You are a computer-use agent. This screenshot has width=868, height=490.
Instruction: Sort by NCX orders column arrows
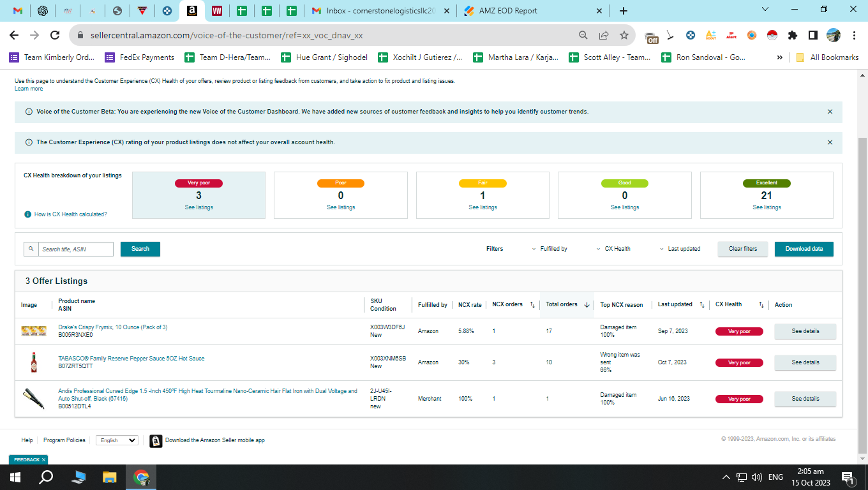532,305
